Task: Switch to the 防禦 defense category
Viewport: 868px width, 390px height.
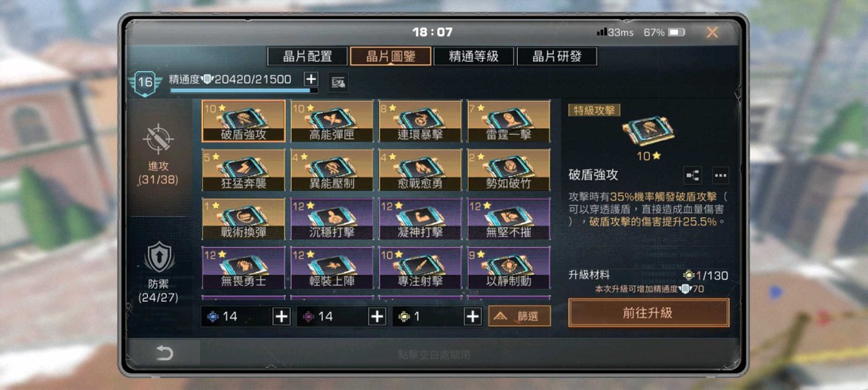Action: [159, 273]
